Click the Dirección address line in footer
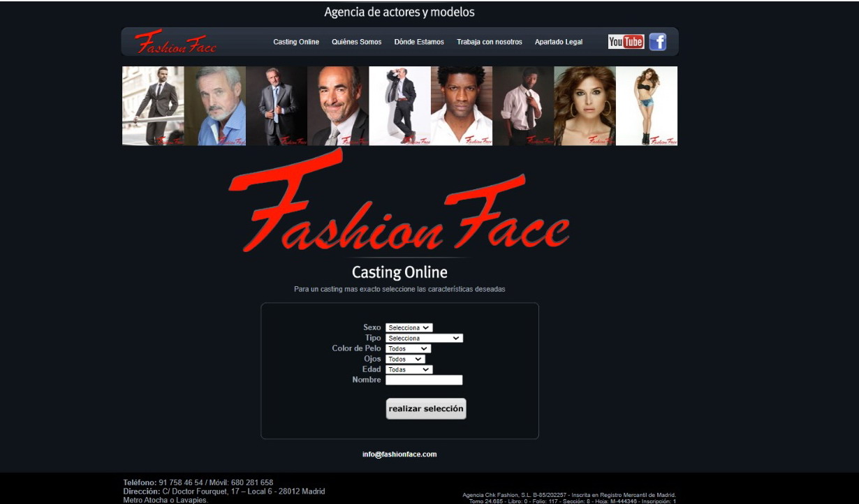Image resolution: width=859 pixels, height=504 pixels. click(x=224, y=491)
